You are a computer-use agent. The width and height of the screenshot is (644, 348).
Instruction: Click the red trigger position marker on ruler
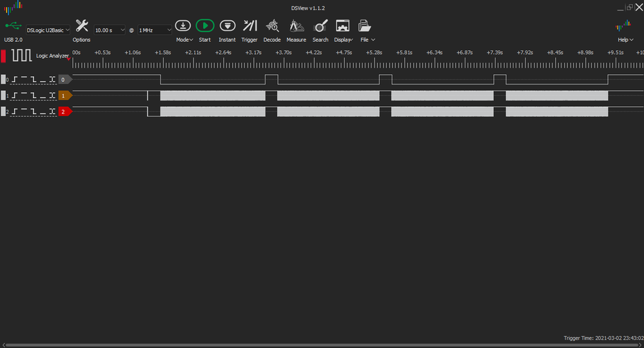tap(68, 59)
